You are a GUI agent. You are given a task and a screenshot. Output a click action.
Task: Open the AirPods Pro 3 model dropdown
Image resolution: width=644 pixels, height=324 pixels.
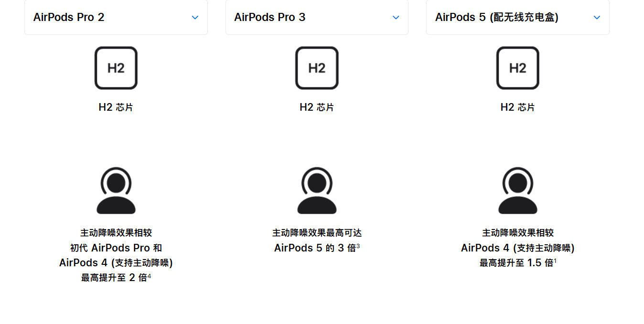tap(317, 17)
